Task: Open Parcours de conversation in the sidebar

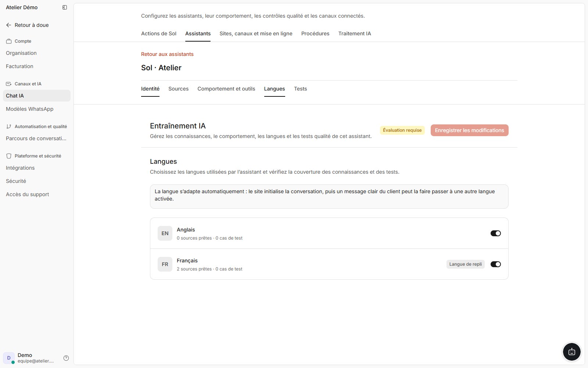Action: pos(36,138)
